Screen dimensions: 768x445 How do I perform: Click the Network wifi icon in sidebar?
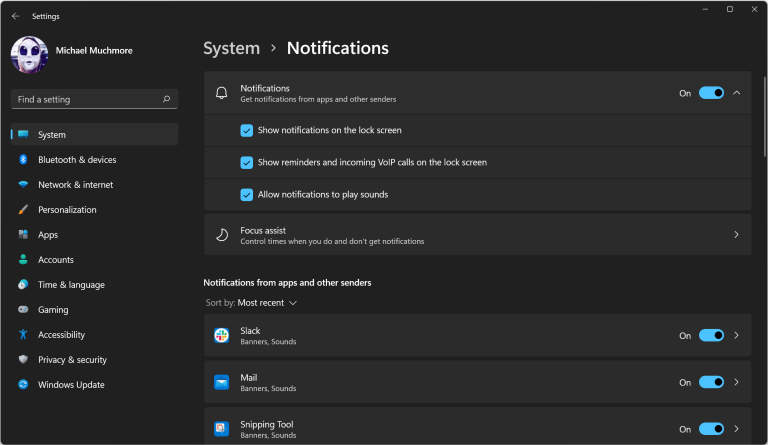click(23, 185)
